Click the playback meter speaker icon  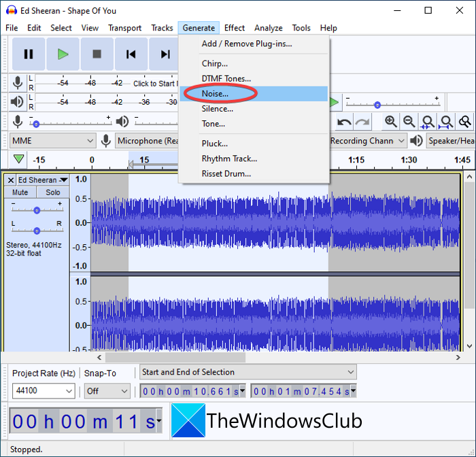(17, 102)
